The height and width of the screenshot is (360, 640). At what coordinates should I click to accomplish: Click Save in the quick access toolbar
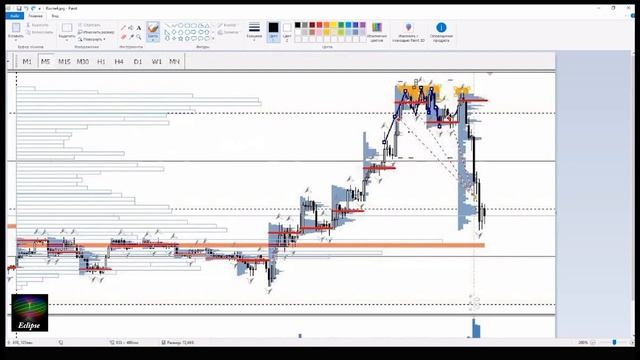pyautogui.click(x=19, y=8)
